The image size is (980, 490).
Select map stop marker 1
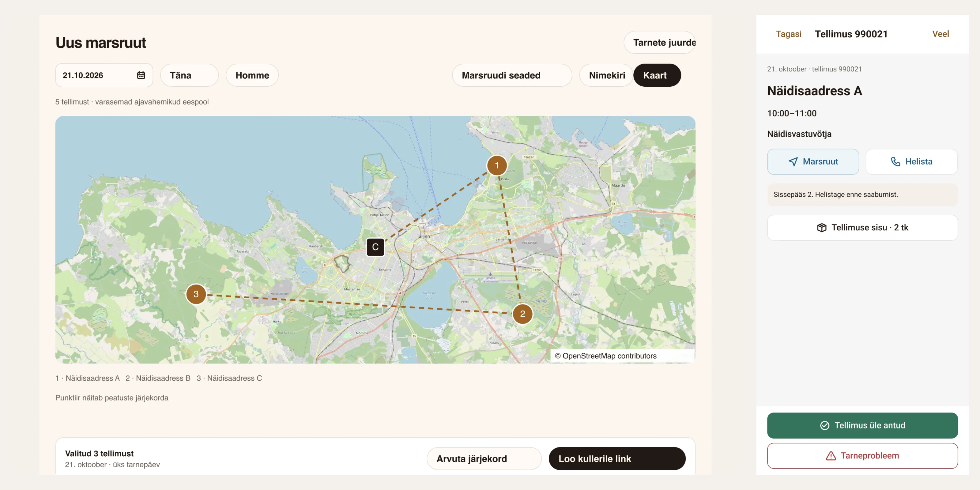tap(496, 165)
